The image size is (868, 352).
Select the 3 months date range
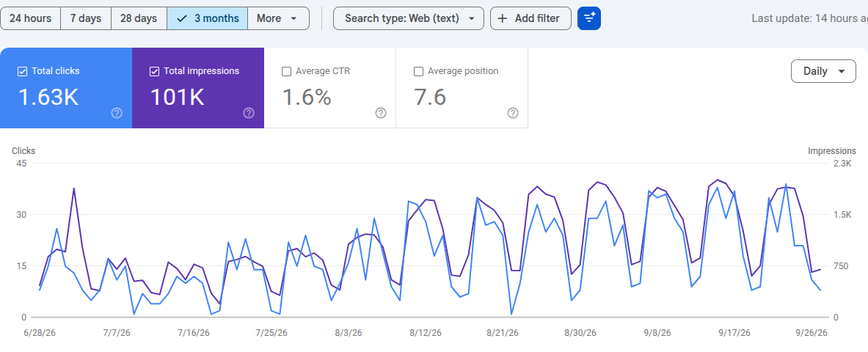(x=208, y=18)
